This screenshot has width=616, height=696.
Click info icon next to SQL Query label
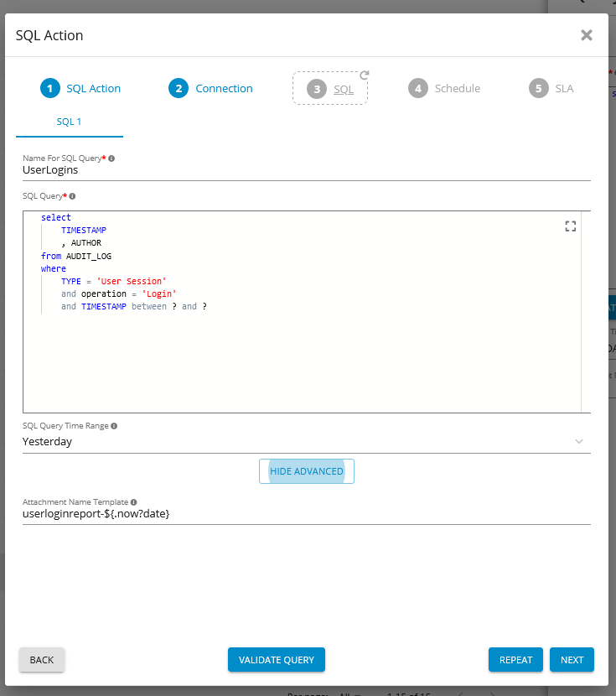72,196
